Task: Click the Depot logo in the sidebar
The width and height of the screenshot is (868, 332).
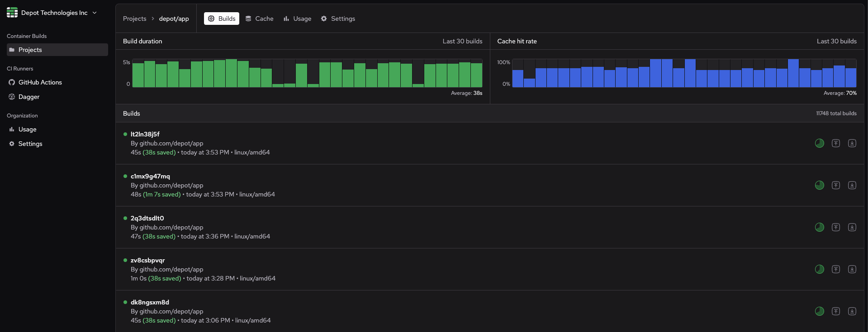Action: tap(12, 13)
